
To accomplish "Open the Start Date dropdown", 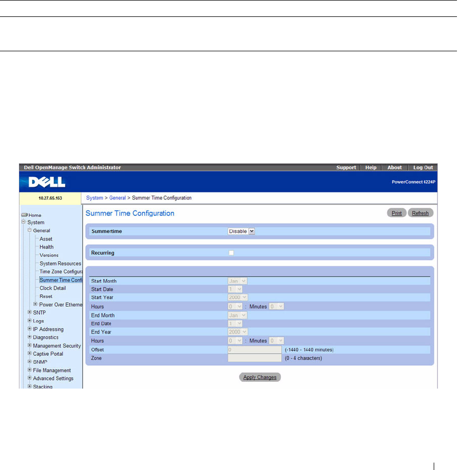I will [235, 289].
